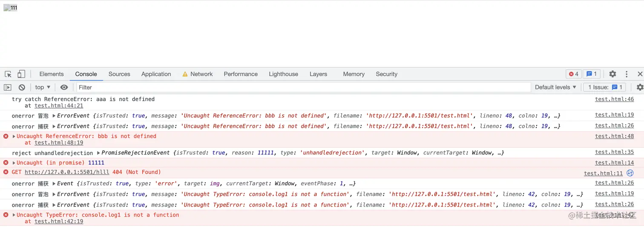Click the 1 Issue button
Viewport: 644px width, 227px height.
point(604,87)
